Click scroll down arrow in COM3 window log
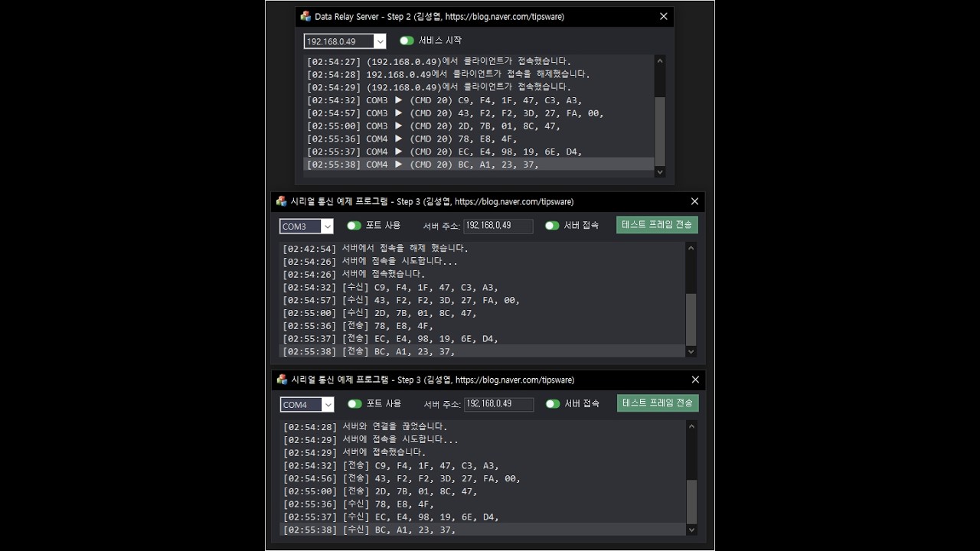Screen dimensions: 980x551 (x=691, y=352)
